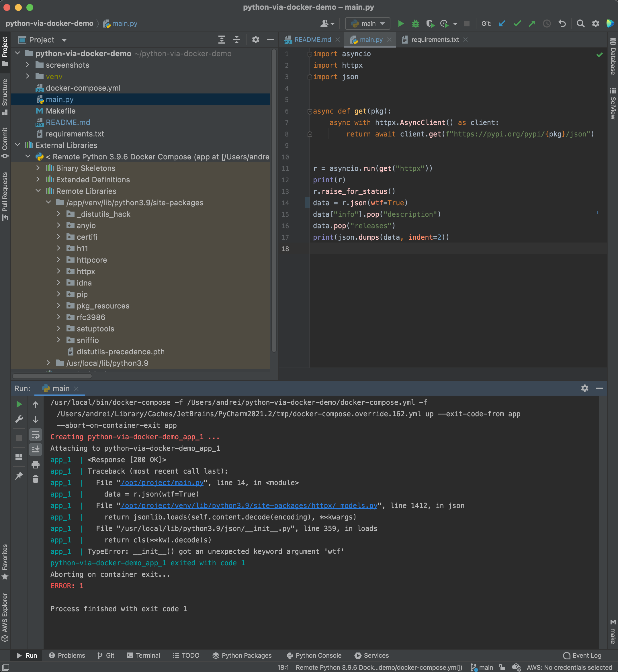Toggle scroll to end of output
The height and width of the screenshot is (672, 618).
[x=36, y=449]
